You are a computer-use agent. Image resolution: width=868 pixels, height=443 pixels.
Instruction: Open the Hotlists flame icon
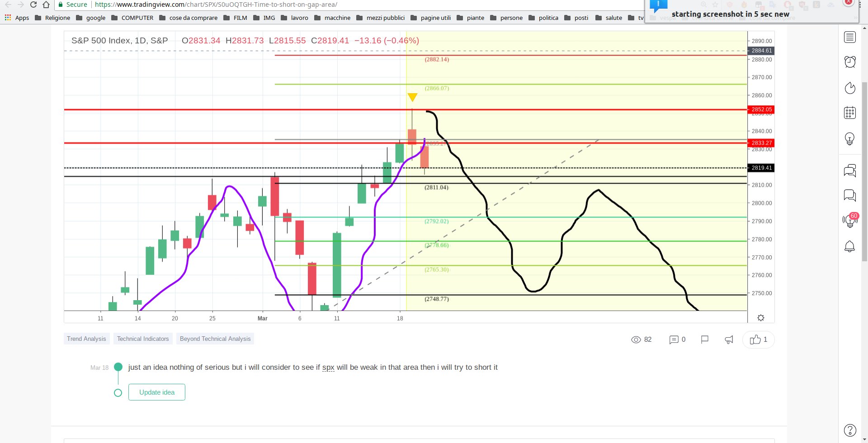click(850, 88)
